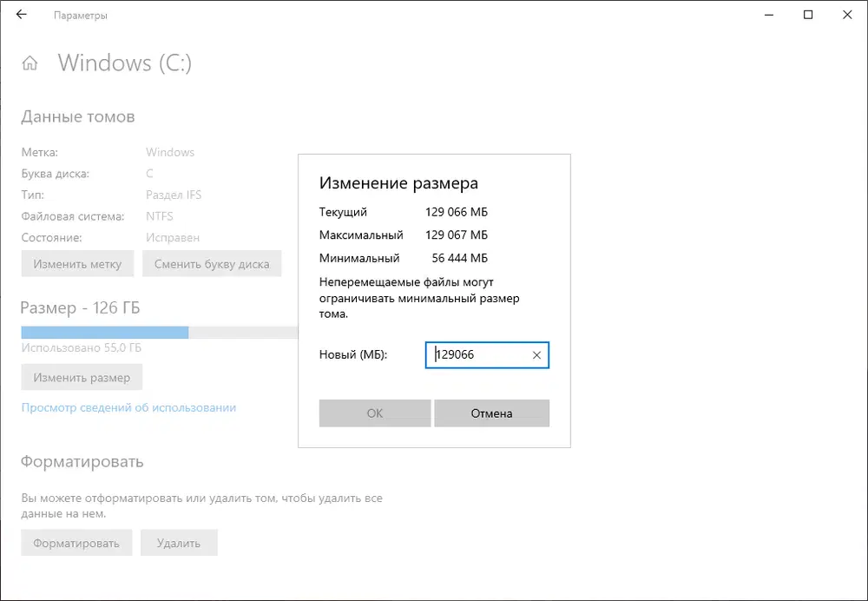Click the Удалить button

[x=179, y=543]
